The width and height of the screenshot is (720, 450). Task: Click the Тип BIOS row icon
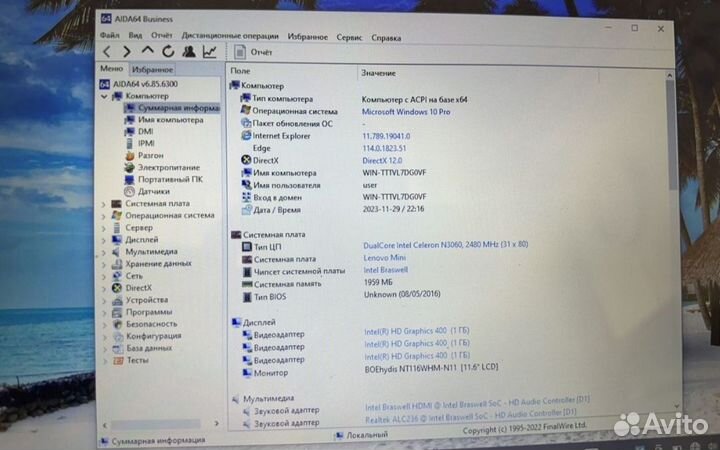tap(247, 297)
